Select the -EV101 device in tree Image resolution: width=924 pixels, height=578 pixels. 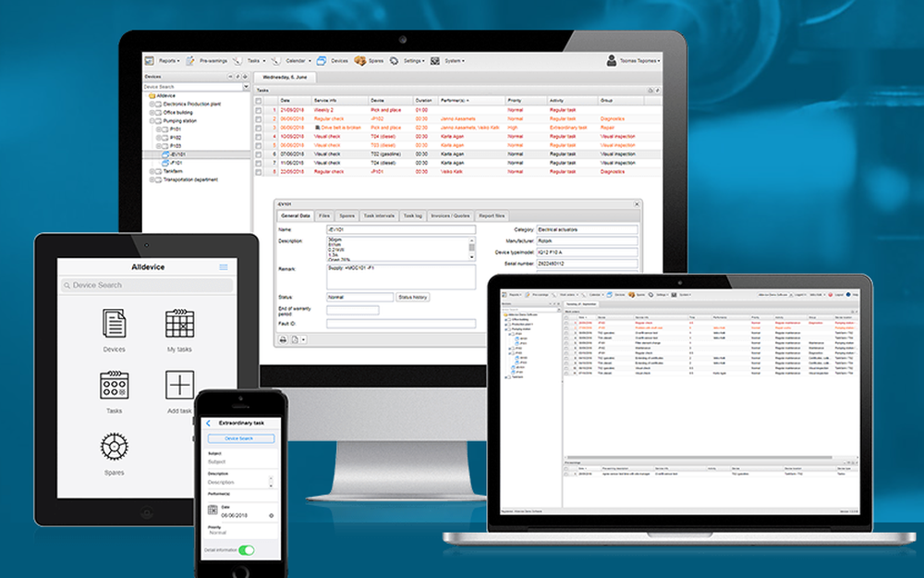click(x=176, y=154)
